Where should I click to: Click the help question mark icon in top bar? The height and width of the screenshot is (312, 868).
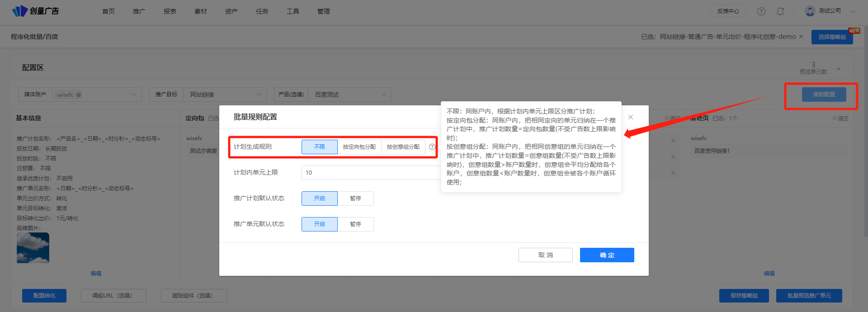coord(761,11)
